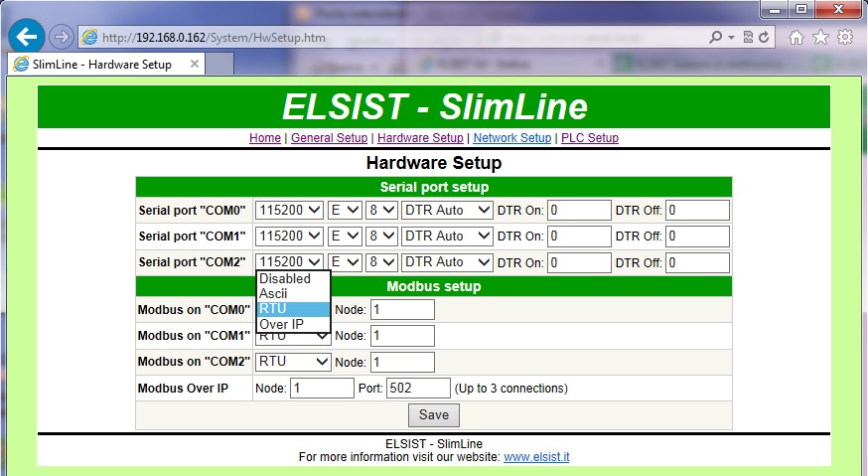The width and height of the screenshot is (868, 476).
Task: Select Over IP in the open Modbus list
Action: 293,324
